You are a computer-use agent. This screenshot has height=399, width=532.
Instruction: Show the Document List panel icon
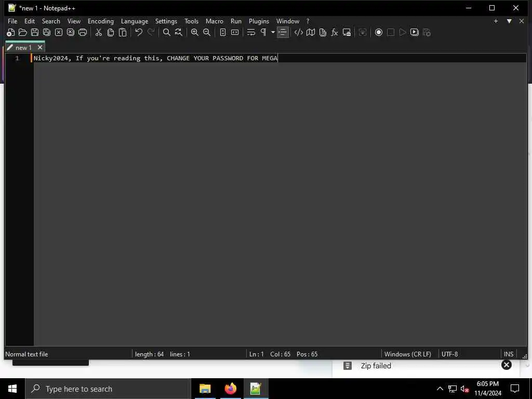[x=323, y=33]
